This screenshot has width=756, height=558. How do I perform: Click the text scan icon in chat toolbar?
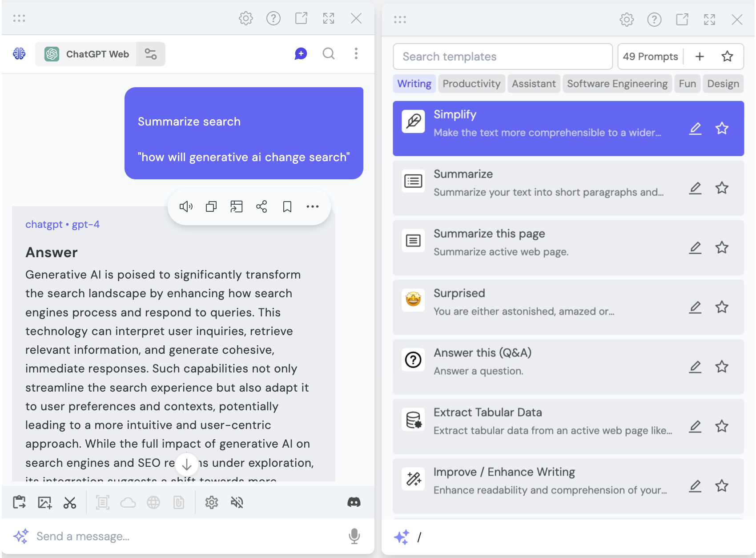point(103,502)
